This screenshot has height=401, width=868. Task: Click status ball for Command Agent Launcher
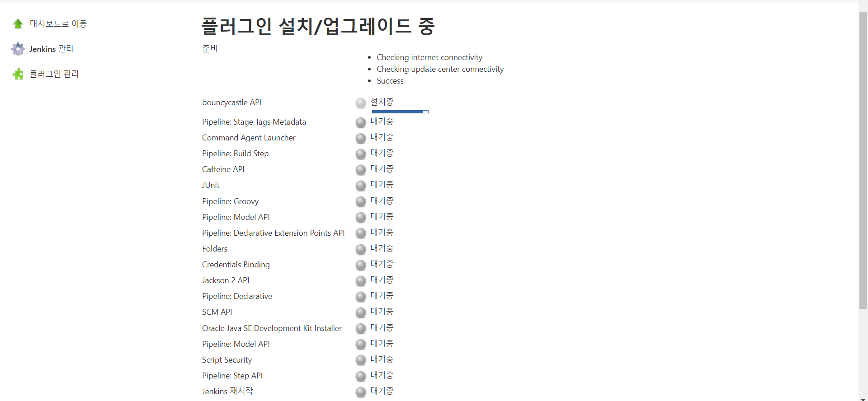[361, 138]
